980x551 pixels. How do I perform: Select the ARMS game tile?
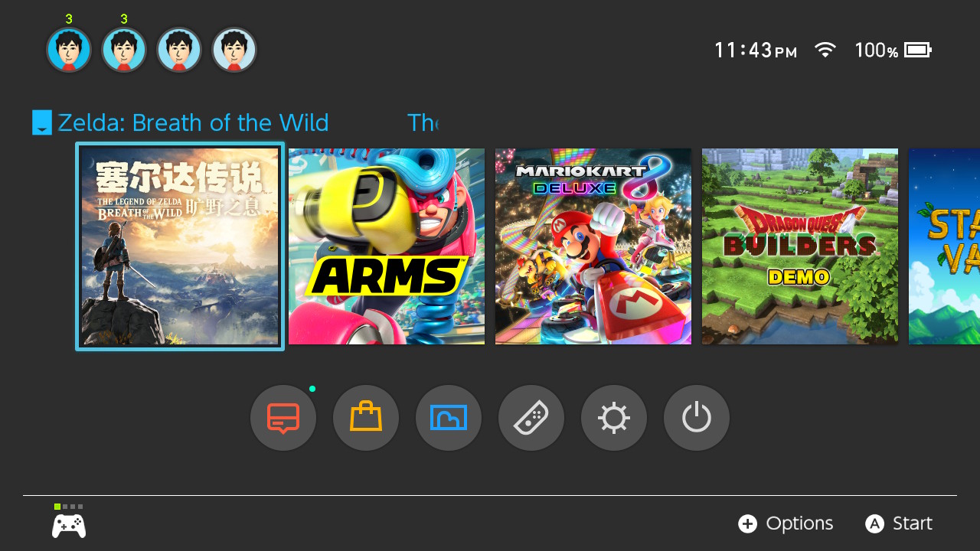click(387, 246)
